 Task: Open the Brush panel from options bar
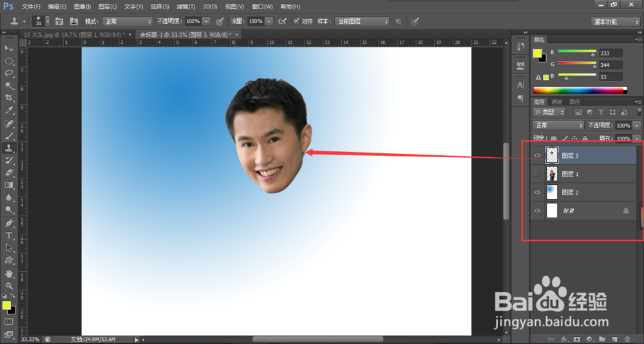point(59,21)
